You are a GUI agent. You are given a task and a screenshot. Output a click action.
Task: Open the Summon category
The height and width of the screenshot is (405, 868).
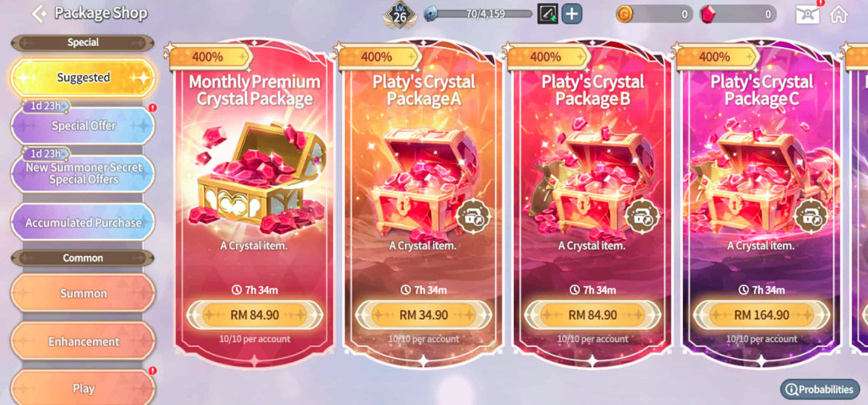(x=83, y=293)
